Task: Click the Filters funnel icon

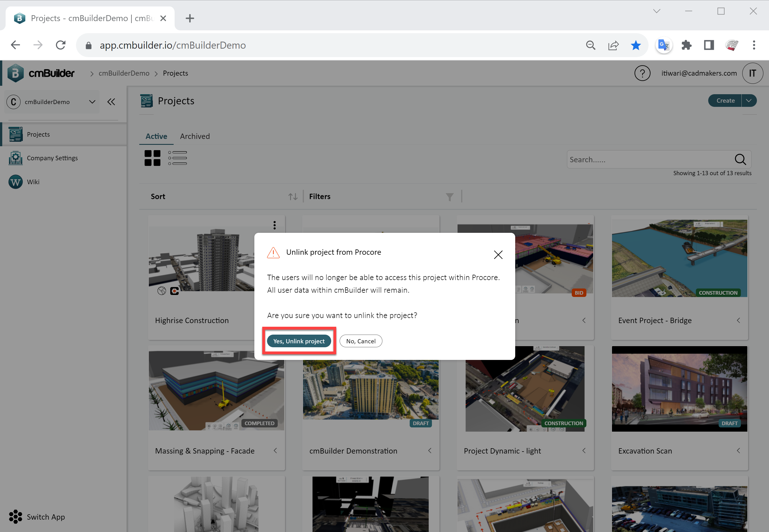Action: pyautogui.click(x=450, y=197)
